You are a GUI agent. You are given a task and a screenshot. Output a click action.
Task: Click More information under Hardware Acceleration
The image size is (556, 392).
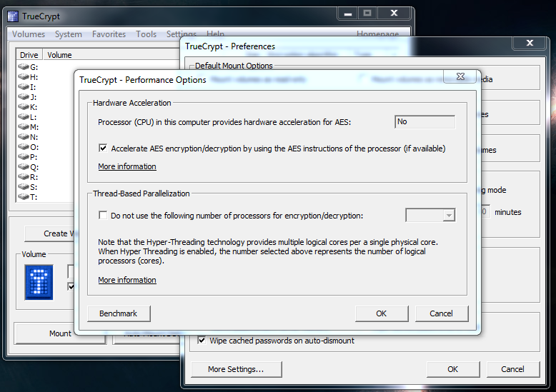tap(127, 166)
